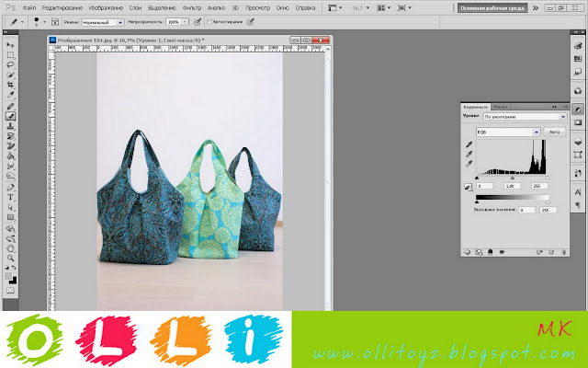
Task: Click the reset adjustment button in panel
Action: coord(551,252)
